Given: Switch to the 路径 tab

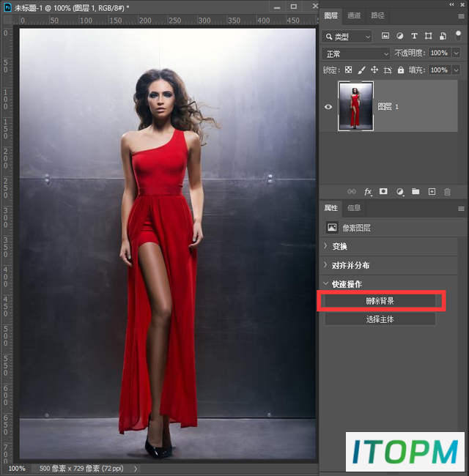Looking at the screenshot, I should [377, 15].
